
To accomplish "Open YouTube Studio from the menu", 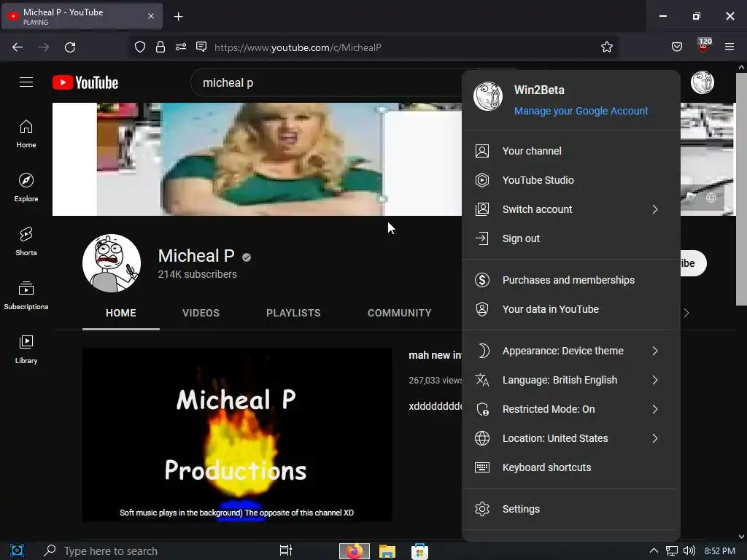I will pyautogui.click(x=570, y=180).
